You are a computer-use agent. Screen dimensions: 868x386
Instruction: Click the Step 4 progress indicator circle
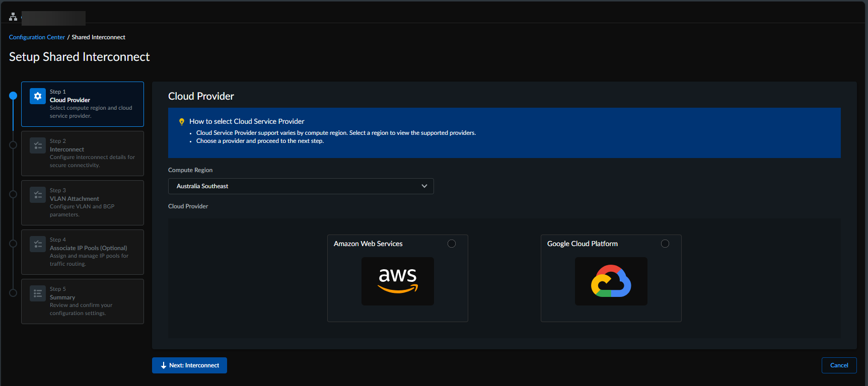point(13,244)
